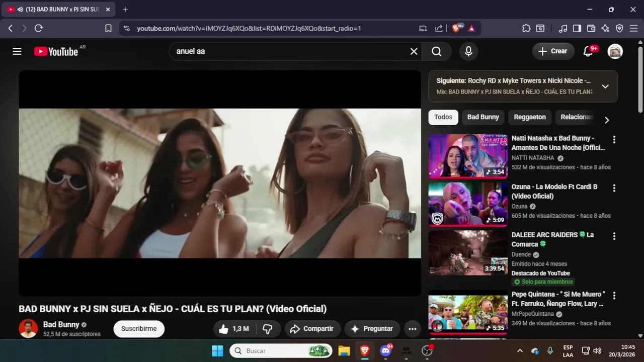Toggle the browser sidebar panel
The height and width of the screenshot is (362, 644).
click(x=577, y=29)
